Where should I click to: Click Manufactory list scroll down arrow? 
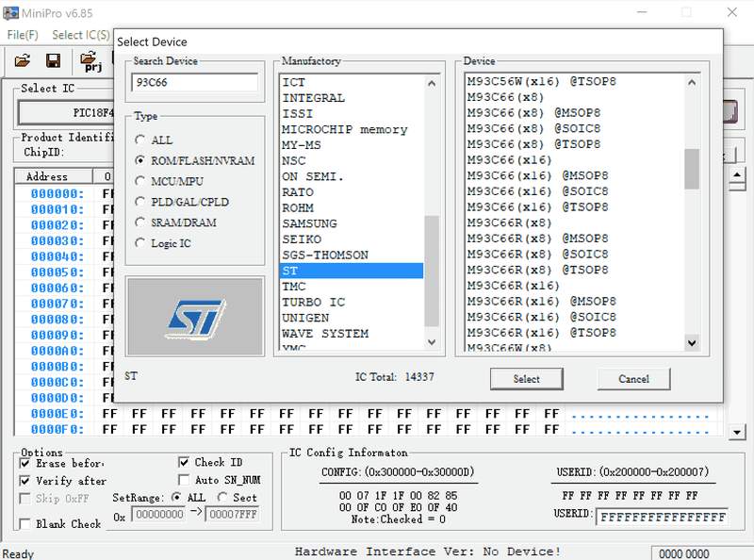(x=432, y=342)
